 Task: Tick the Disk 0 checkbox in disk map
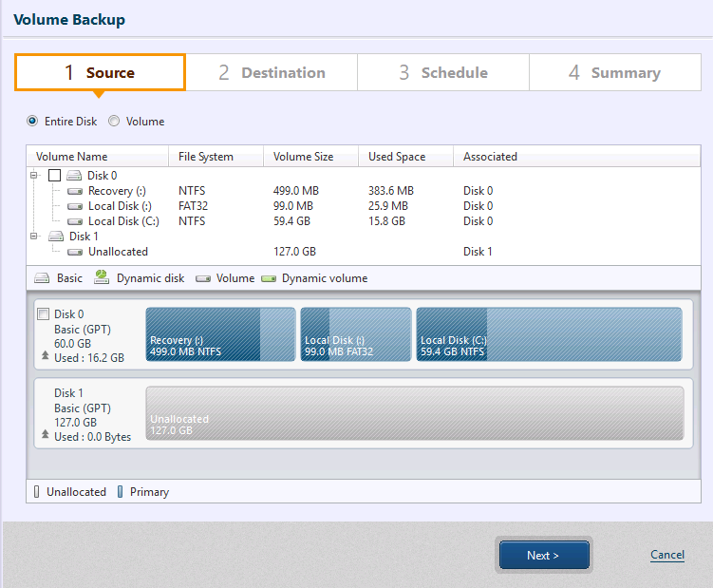(42, 314)
